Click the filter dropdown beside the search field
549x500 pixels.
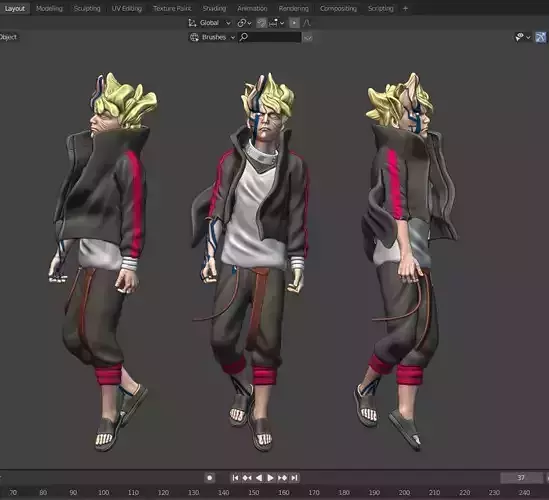coord(307,37)
